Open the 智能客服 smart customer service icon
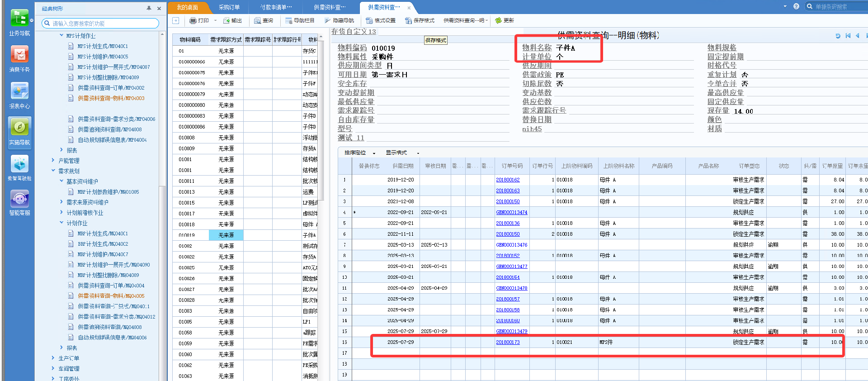The height and width of the screenshot is (381, 868). click(x=19, y=198)
